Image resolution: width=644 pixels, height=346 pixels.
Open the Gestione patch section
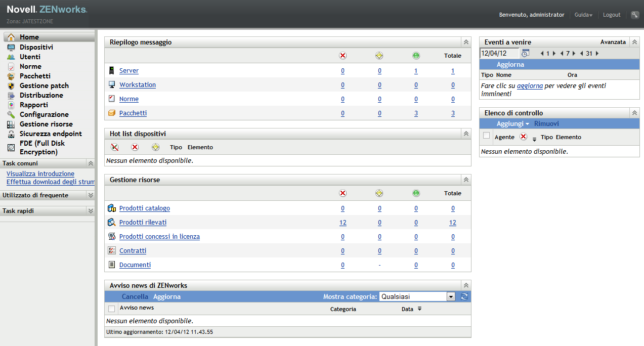click(42, 85)
